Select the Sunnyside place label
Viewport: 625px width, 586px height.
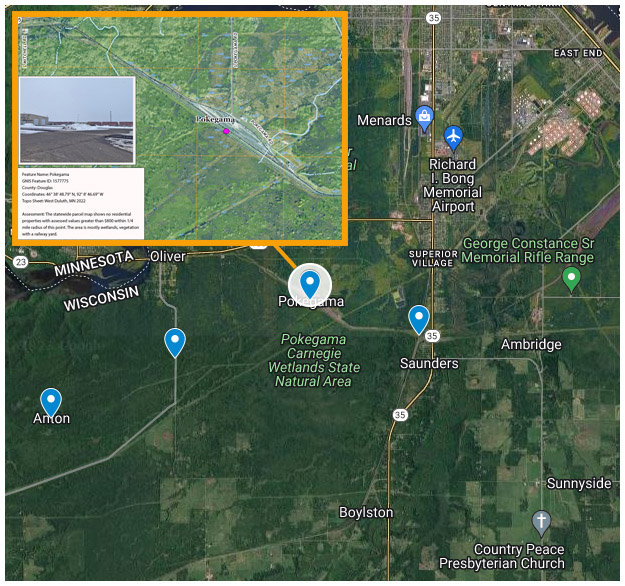point(579,483)
